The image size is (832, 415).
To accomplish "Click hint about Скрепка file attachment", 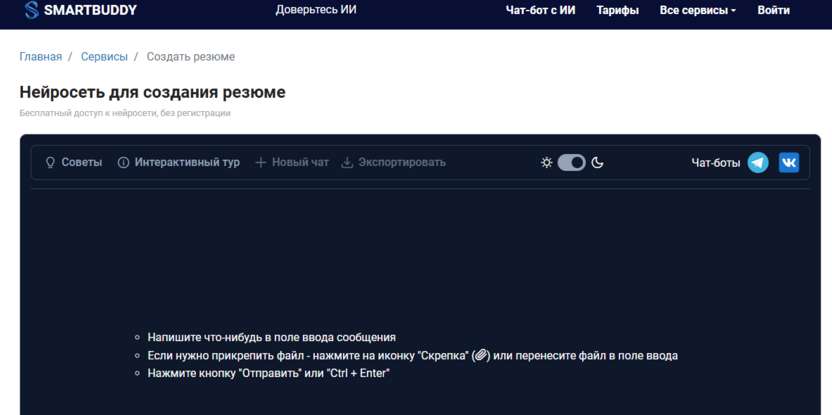I will click(x=413, y=356).
